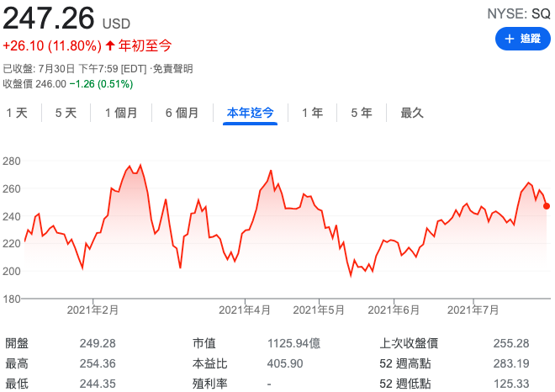Open the 1 年 range tab
The width and height of the screenshot is (555, 392).
pyautogui.click(x=312, y=113)
